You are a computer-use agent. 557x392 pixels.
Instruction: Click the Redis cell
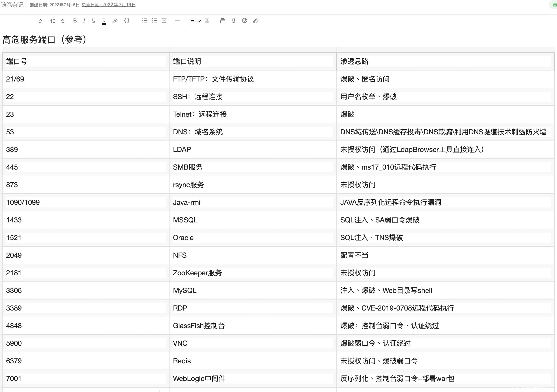click(x=253, y=361)
